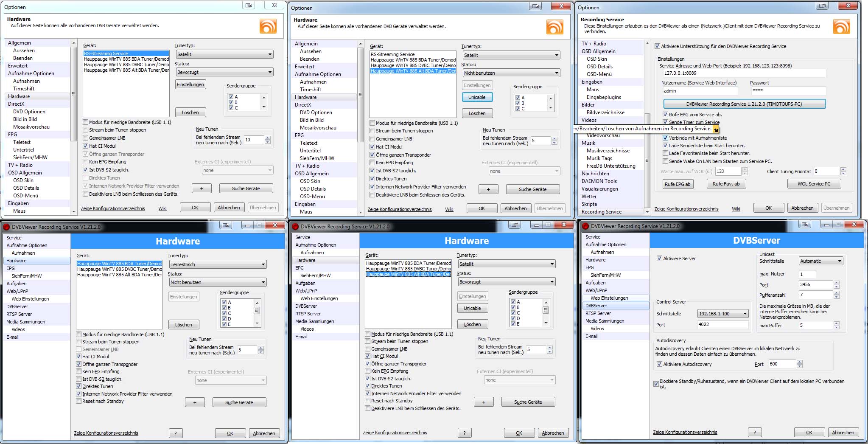Increase Pufferanzahl stepper value 7
Viewport: 868px width, 444px height.
[x=837, y=293]
